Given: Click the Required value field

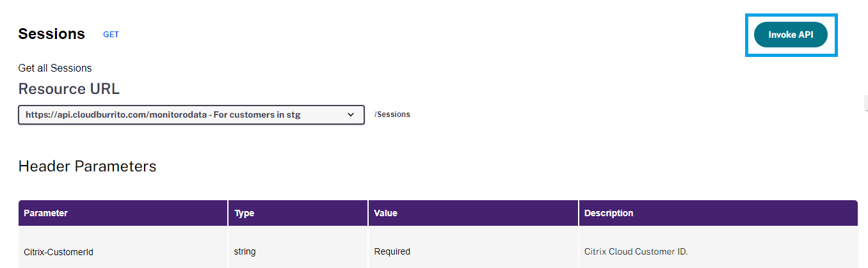Looking at the screenshot, I should click(392, 251).
